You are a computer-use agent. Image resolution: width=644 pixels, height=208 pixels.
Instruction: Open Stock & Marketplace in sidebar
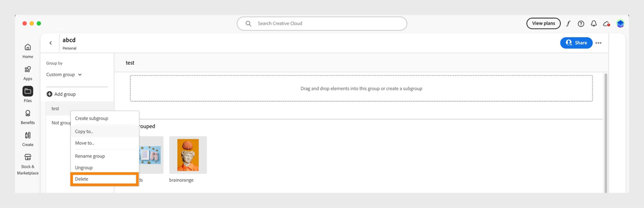click(x=28, y=164)
